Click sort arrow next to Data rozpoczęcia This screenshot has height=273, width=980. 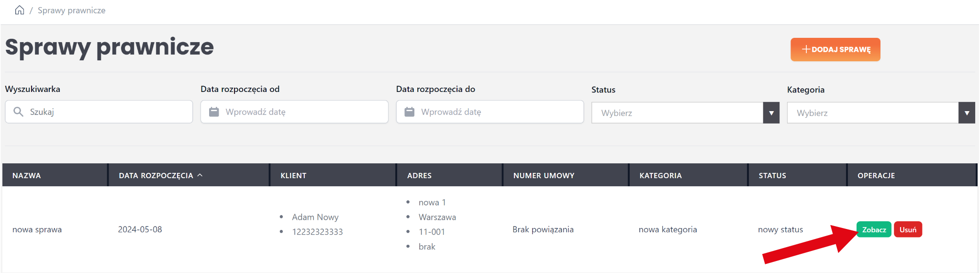point(200,175)
